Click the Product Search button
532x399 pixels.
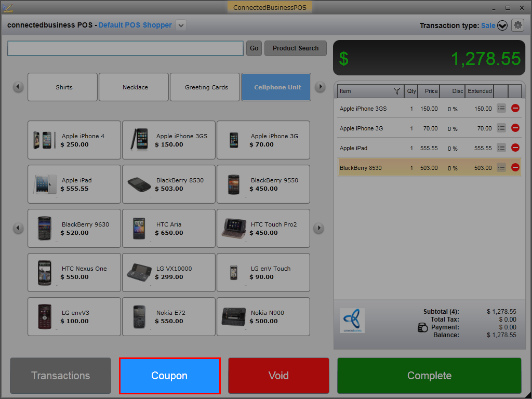click(296, 48)
